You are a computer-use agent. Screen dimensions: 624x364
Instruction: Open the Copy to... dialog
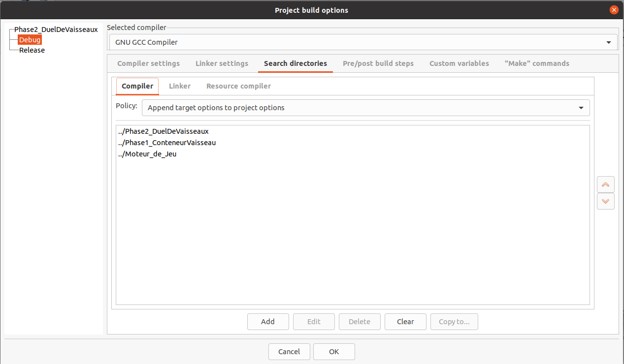[454, 321]
